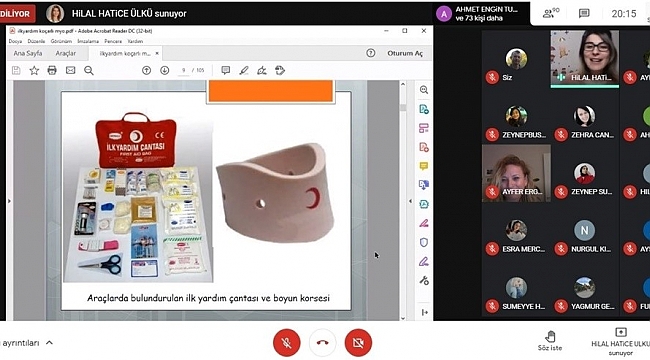This screenshot has width=650, height=360.
Task: Open Export PDF tool in right pane
Action: pyautogui.click(x=424, y=109)
